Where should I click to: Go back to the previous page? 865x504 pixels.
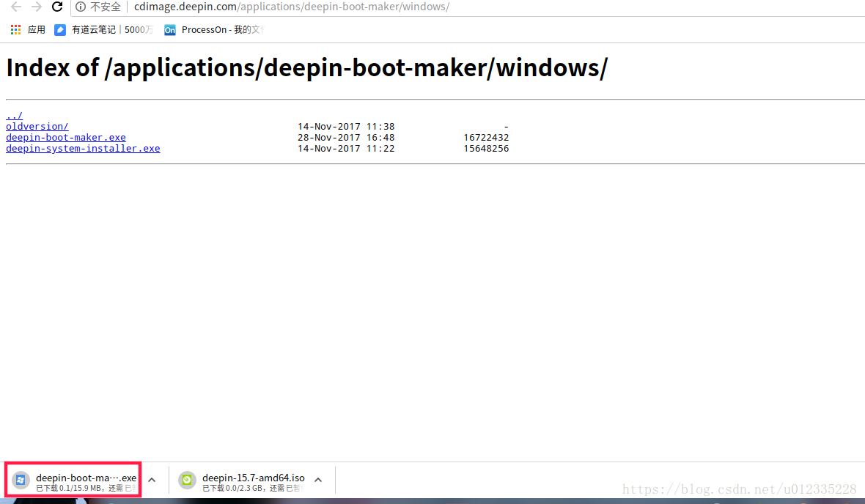coord(16,7)
